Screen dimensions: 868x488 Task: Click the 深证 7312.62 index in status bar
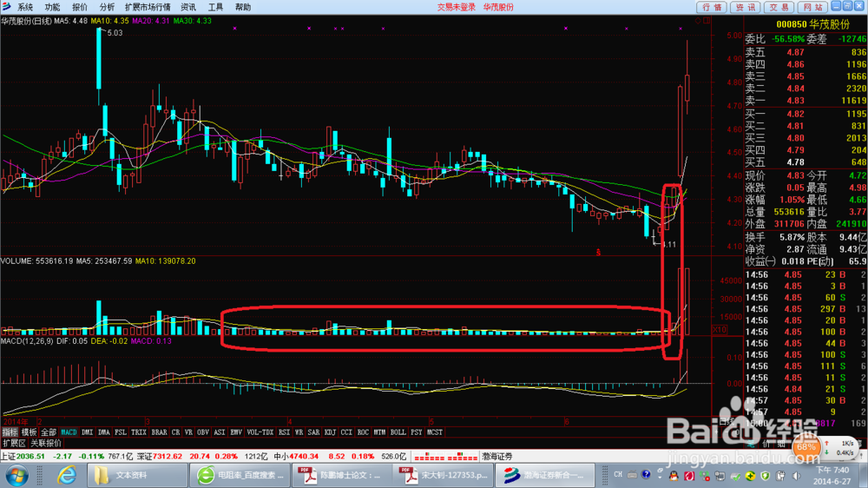pos(160,457)
